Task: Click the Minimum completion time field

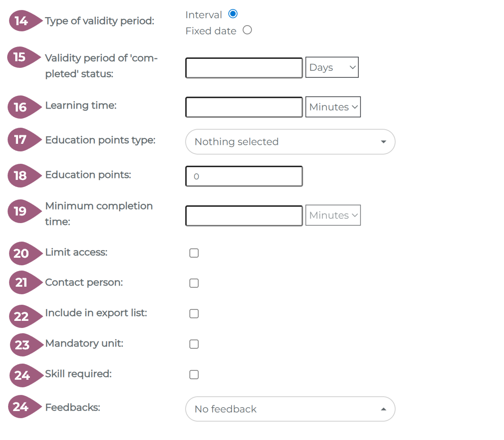Action: point(243,216)
